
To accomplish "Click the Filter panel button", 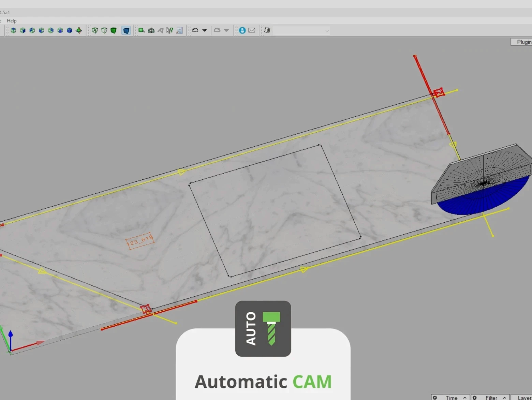I will click(x=491, y=398).
